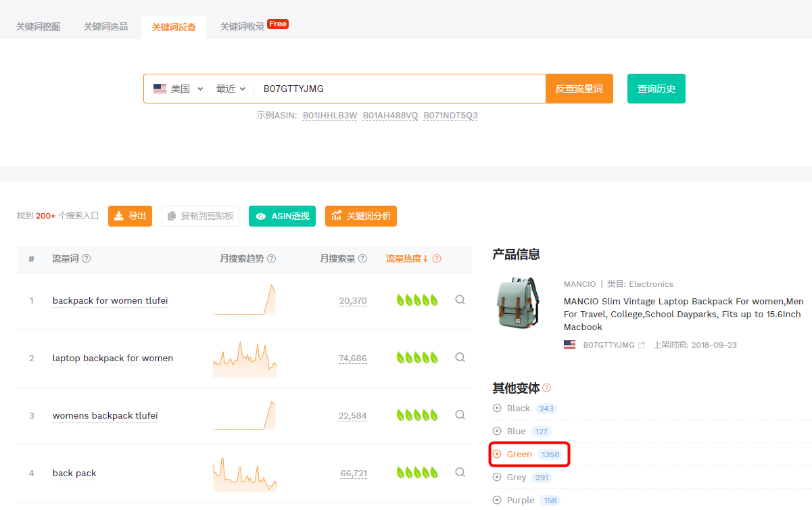Open the 美国 country dropdown
This screenshot has width=812, height=510.
[x=178, y=89]
